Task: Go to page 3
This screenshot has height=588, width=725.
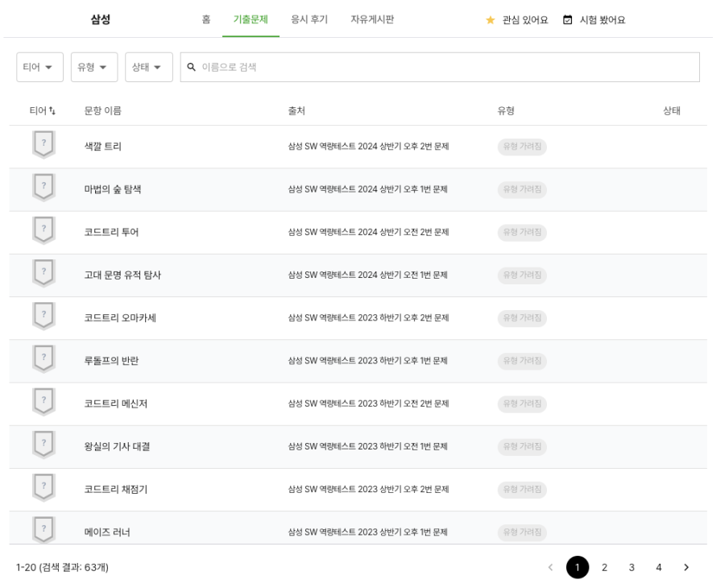Action: [632, 567]
